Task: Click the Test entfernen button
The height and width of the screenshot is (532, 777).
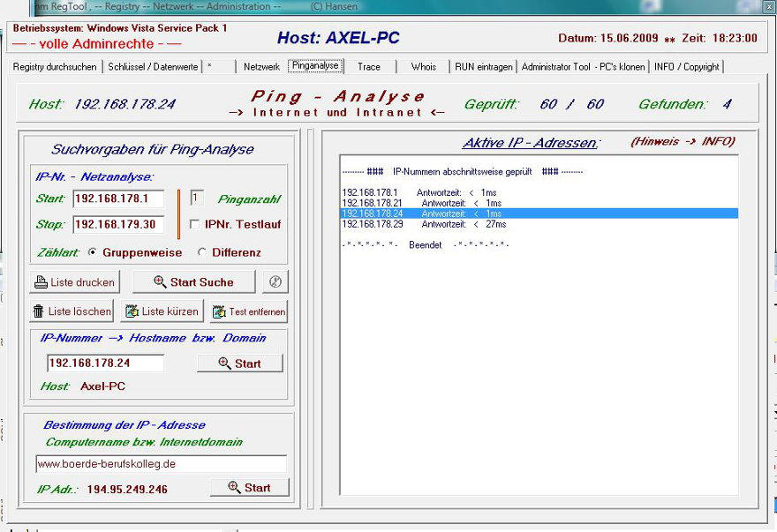Action: pos(248,311)
